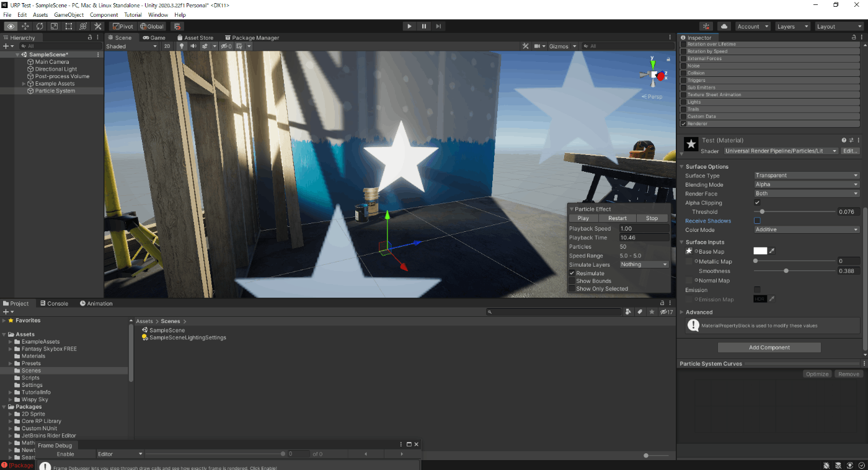
Task: Enable the Trails module checkbox
Action: pyautogui.click(x=684, y=109)
